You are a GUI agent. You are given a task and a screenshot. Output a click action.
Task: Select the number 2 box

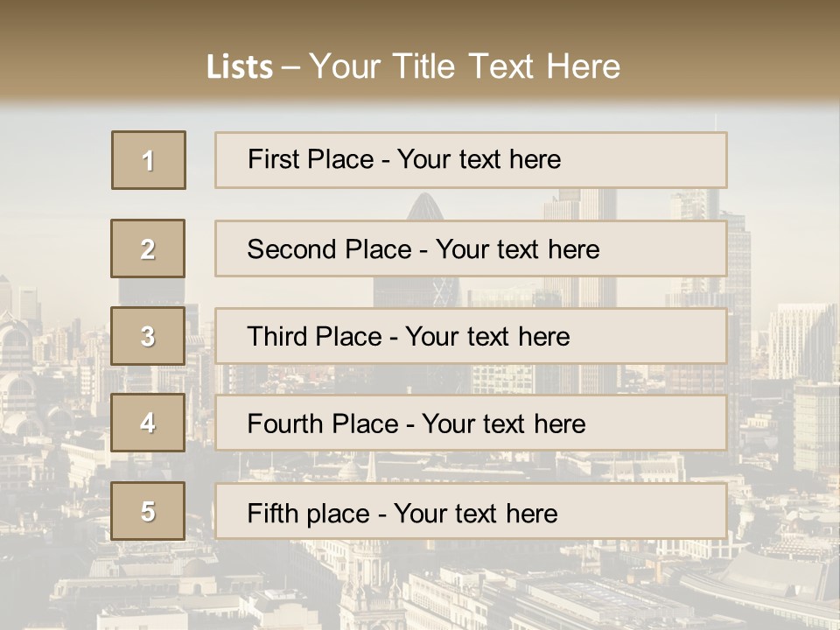pyautogui.click(x=148, y=248)
